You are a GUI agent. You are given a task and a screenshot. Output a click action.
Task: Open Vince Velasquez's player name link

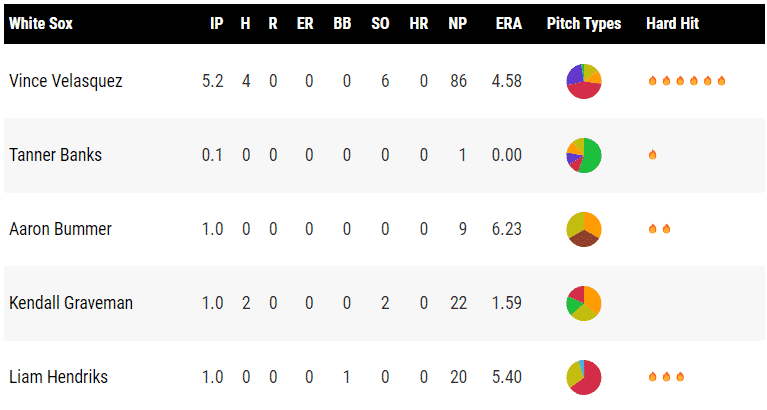click(66, 81)
